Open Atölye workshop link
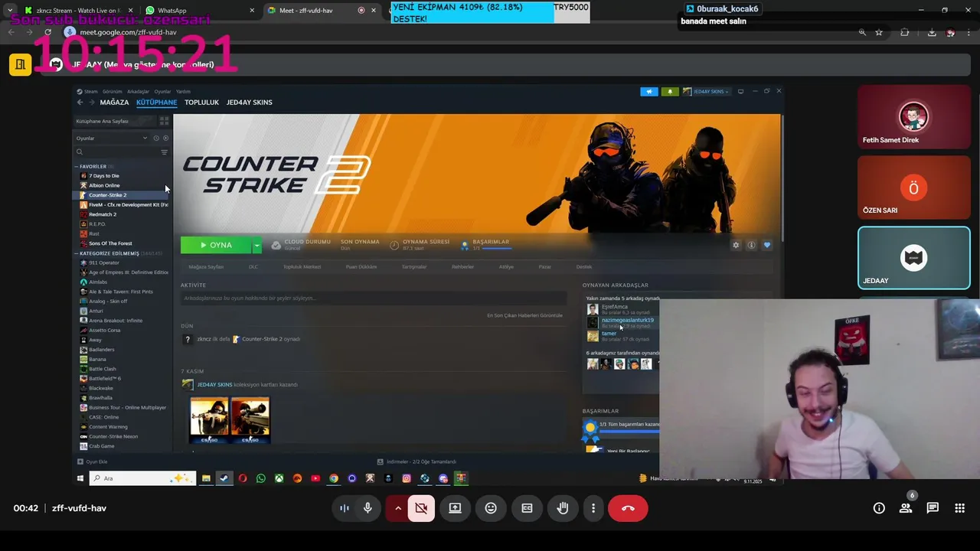 506,266
